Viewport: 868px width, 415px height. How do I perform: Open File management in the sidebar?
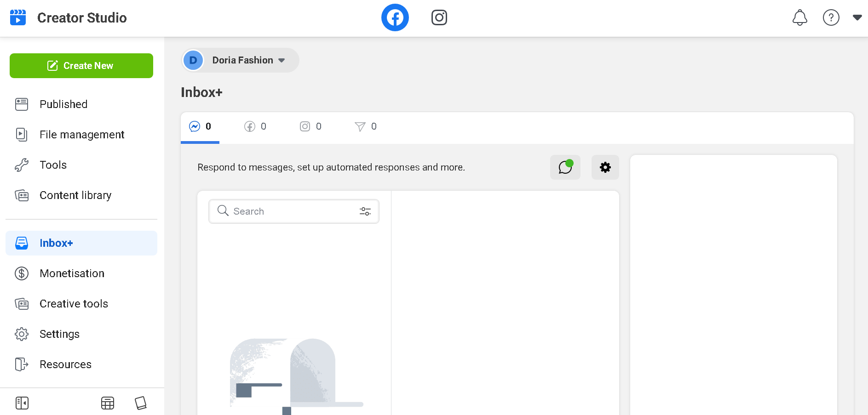[81, 135]
